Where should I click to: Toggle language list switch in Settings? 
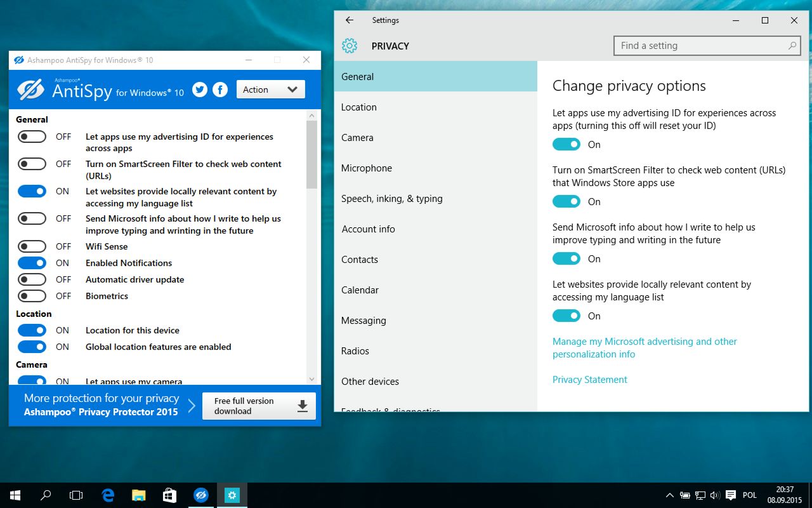pyautogui.click(x=566, y=316)
